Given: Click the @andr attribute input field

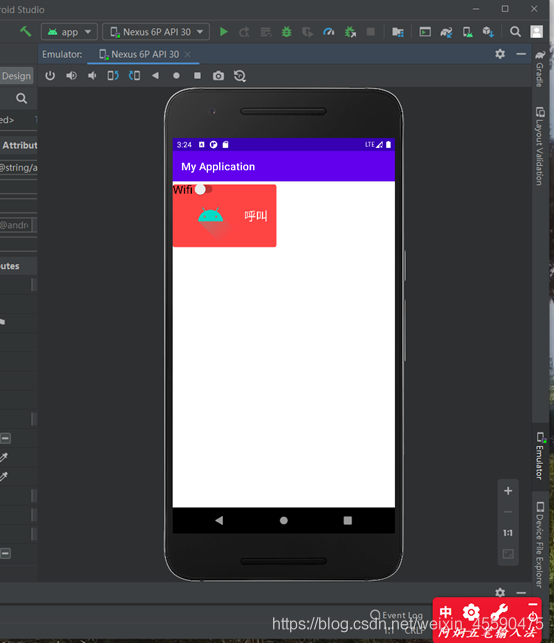Looking at the screenshot, I should point(16,225).
